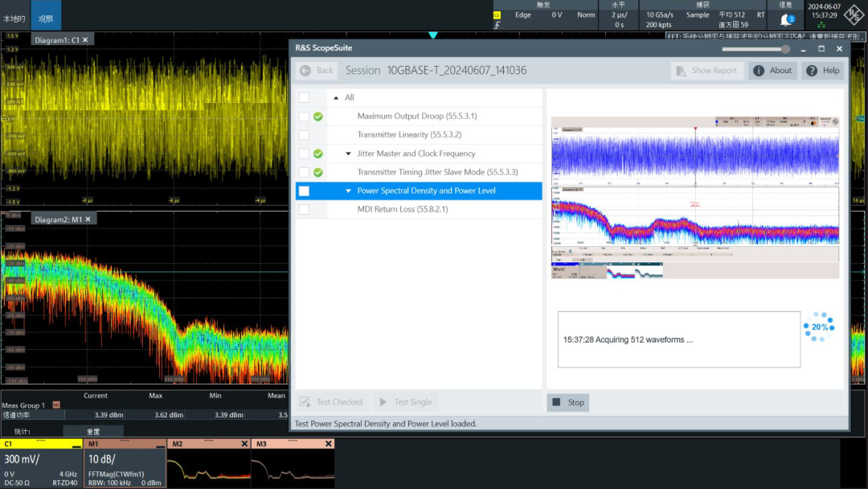868x489 pixels.
Task: Close the M2 waveform box
Action: click(x=244, y=444)
